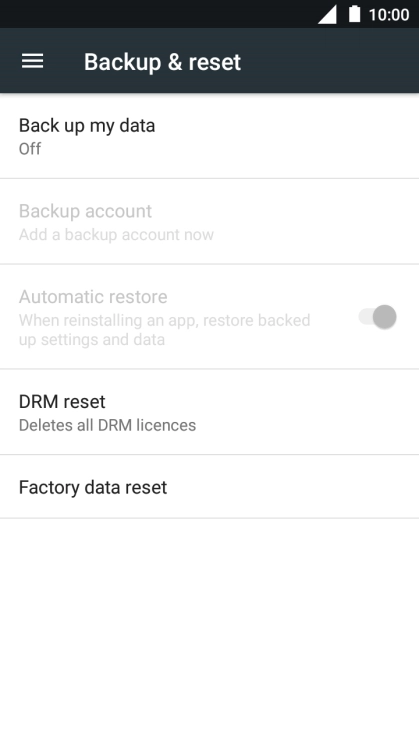The height and width of the screenshot is (746, 419).
Task: Tap the Back up my data heading
Action: [x=87, y=126]
